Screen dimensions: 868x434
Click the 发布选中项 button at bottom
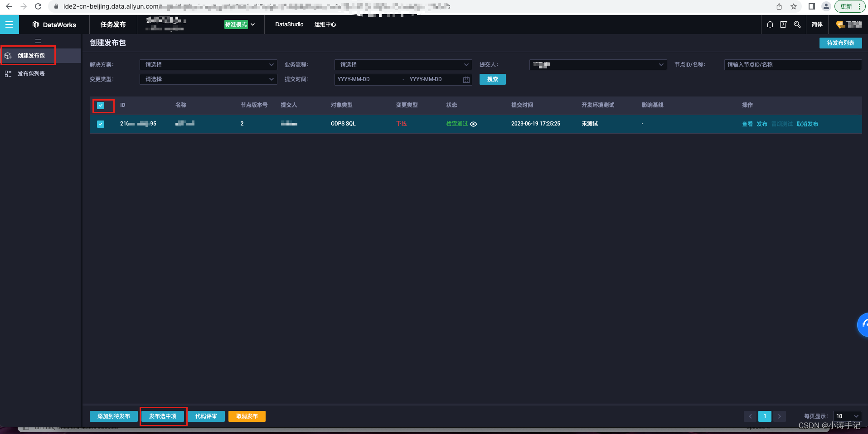[163, 416]
